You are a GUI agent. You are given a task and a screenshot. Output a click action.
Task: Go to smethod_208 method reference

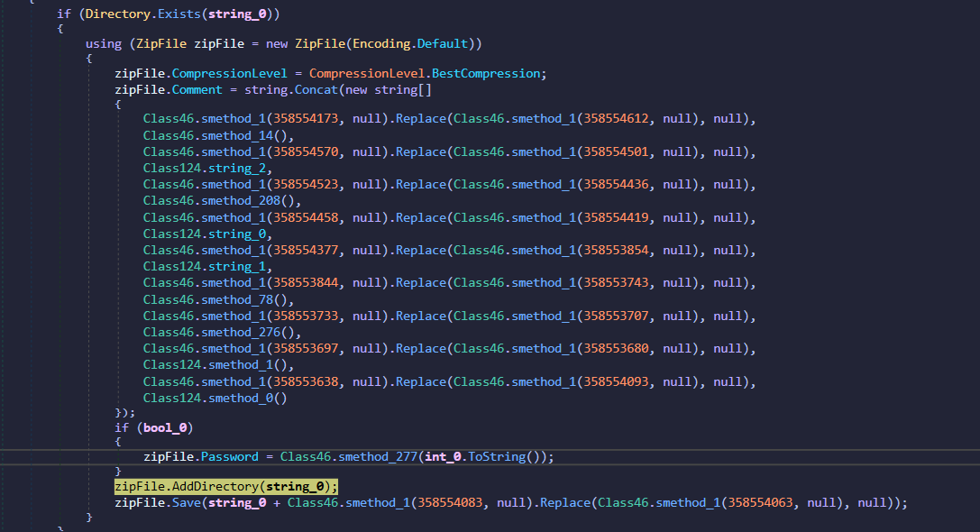pyautogui.click(x=240, y=200)
